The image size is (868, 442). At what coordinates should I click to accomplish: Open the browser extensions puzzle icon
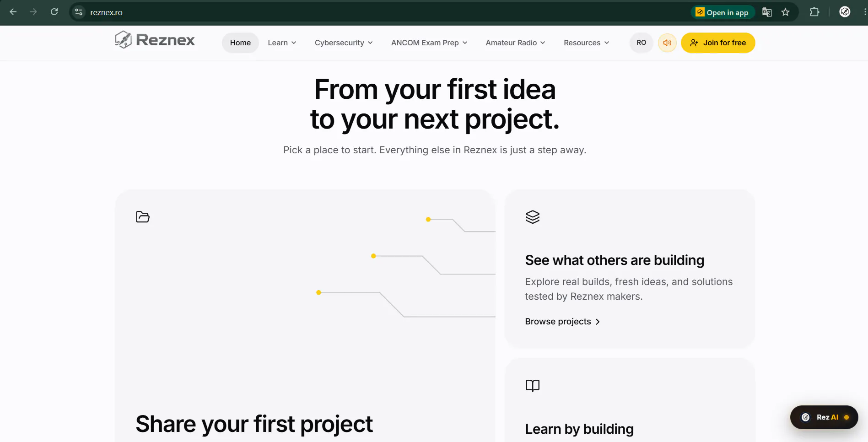(814, 12)
